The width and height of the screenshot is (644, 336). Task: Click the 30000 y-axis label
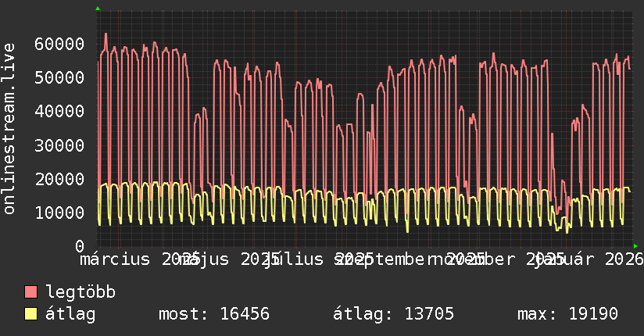tap(59, 145)
